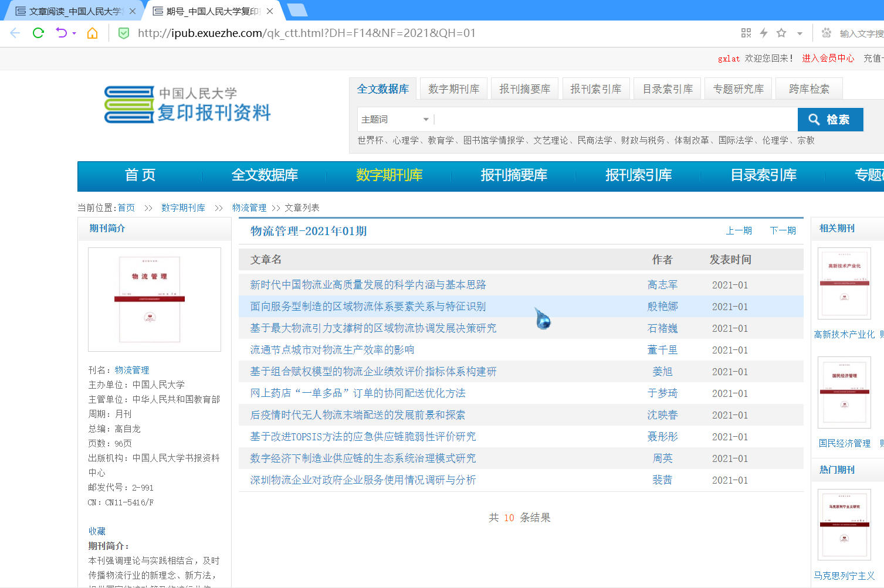
Task: Open 报刊索引库 in the blue navigation bar
Action: [638, 175]
